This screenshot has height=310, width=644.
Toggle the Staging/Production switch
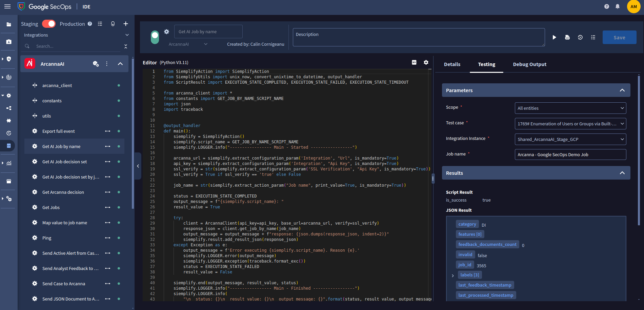[49, 24]
